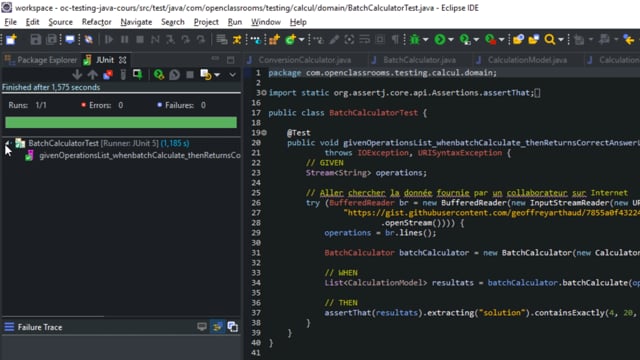
Task: Open JUnit View Menu chevron
Action: click(232, 75)
